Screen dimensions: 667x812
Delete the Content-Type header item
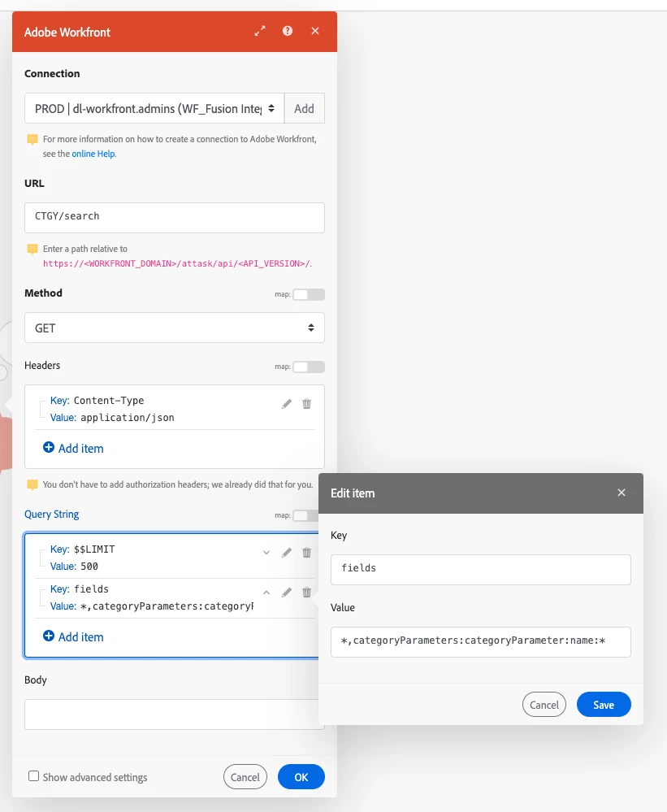[307, 404]
